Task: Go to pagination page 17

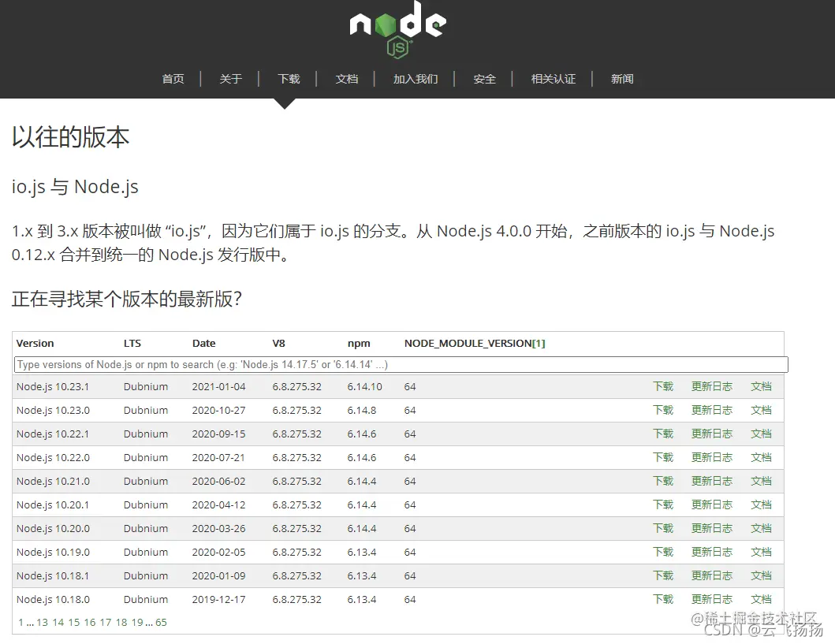Action: pos(106,622)
